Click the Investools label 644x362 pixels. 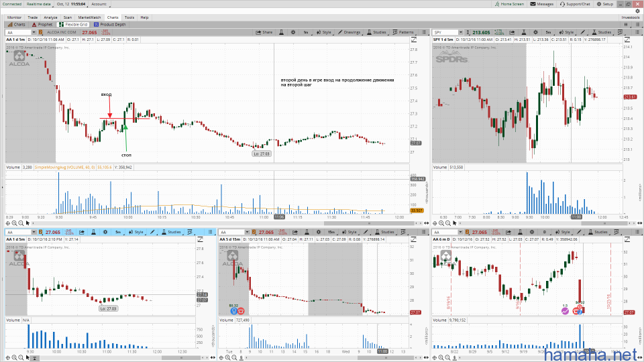[630, 17]
